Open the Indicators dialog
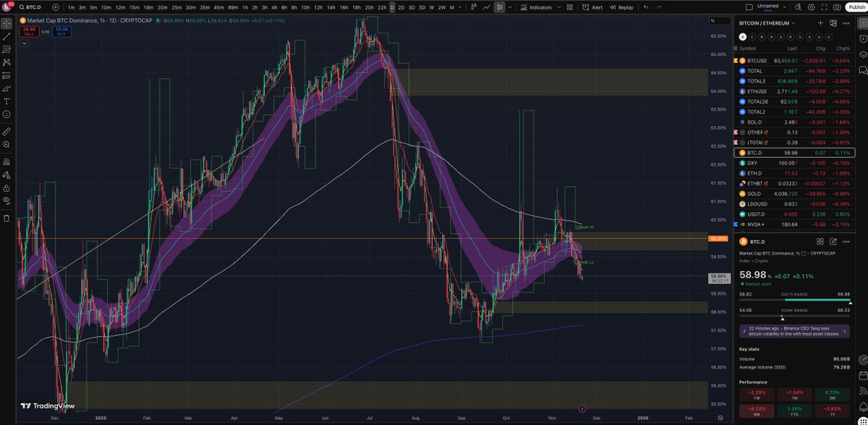The height and width of the screenshot is (425, 868). (x=536, y=7)
